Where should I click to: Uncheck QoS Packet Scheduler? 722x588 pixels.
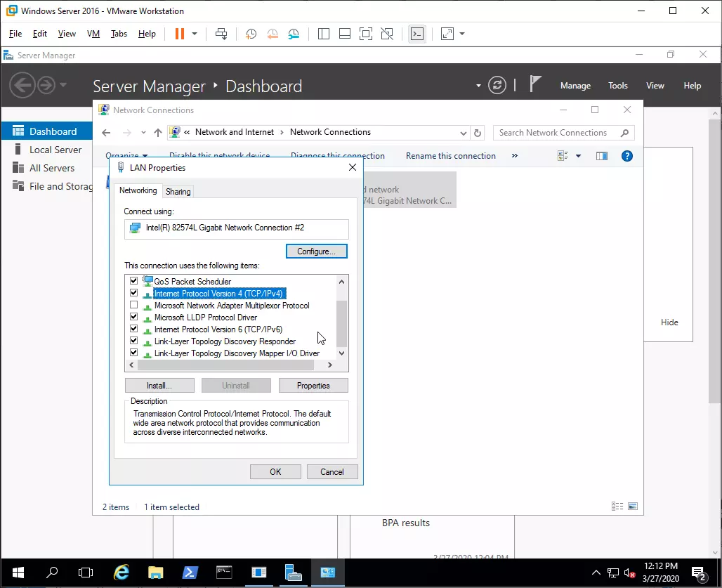133,281
